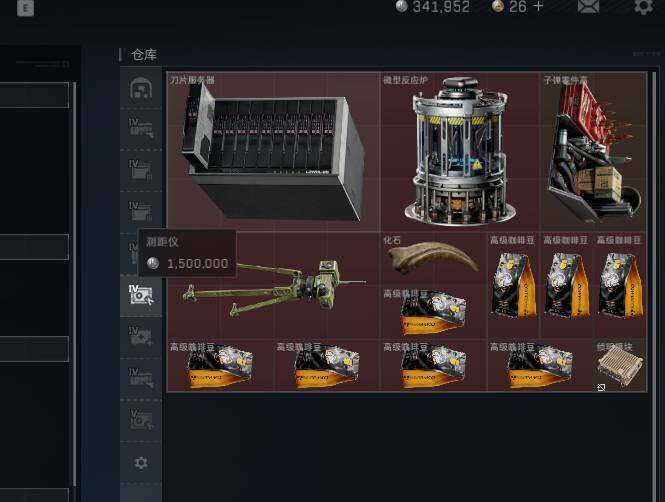The height and width of the screenshot is (502, 665).
Task: Click the 1,500,000 price in the tooltip
Action: click(198, 264)
